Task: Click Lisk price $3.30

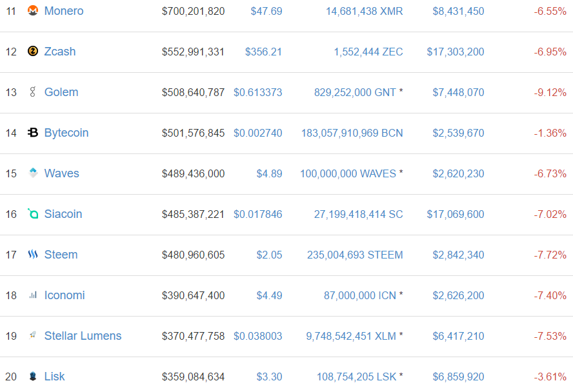Action: click(x=269, y=377)
